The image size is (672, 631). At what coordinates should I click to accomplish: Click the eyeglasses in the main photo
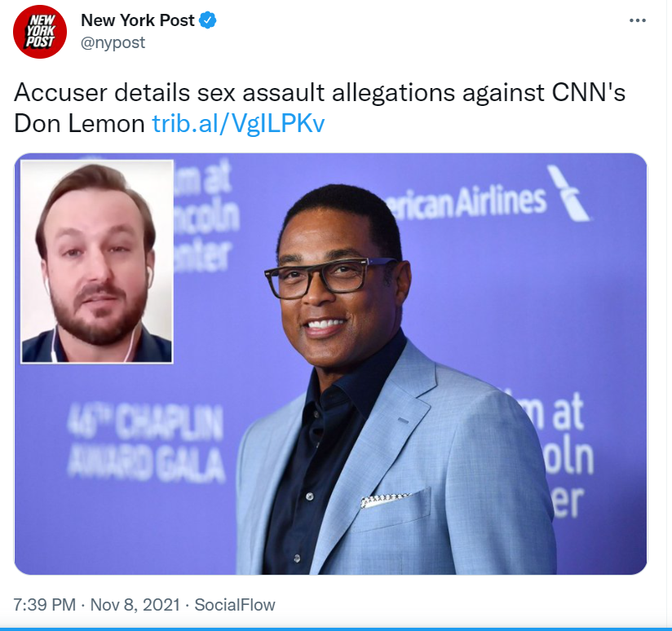pos(330,276)
